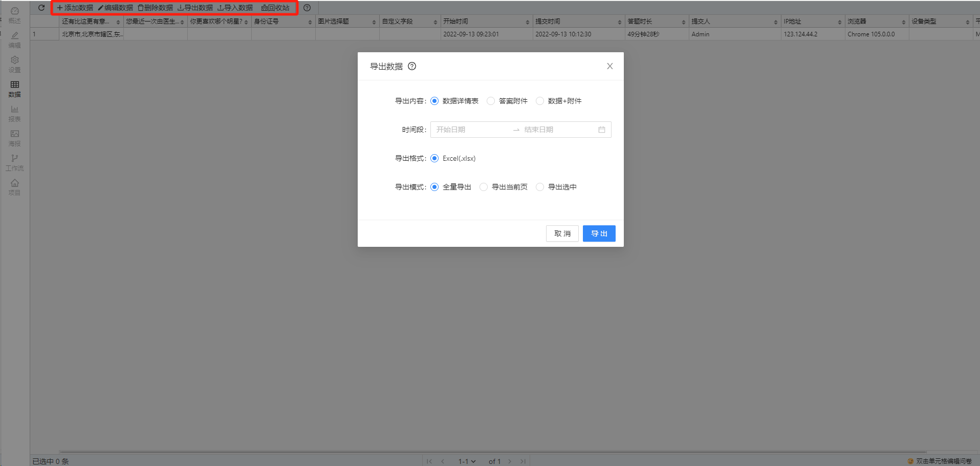Click the Chrome 105.0.0.0 browser cell

[x=877, y=34]
